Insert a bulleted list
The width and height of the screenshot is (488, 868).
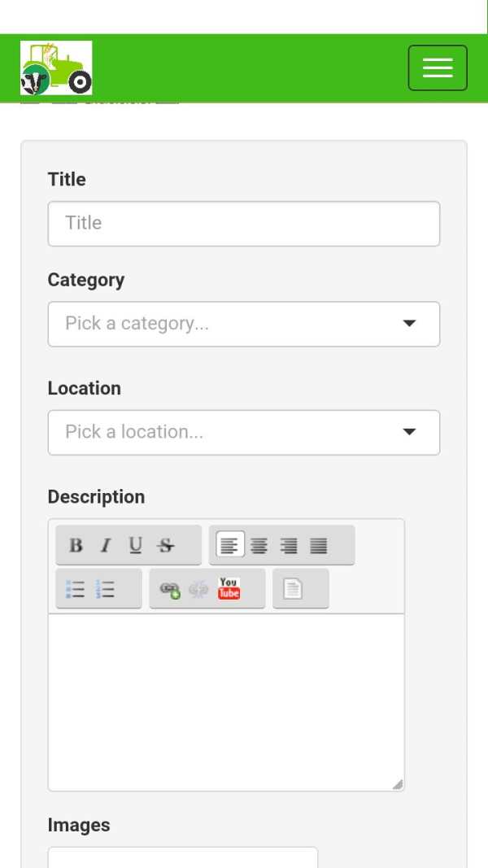[x=76, y=589]
